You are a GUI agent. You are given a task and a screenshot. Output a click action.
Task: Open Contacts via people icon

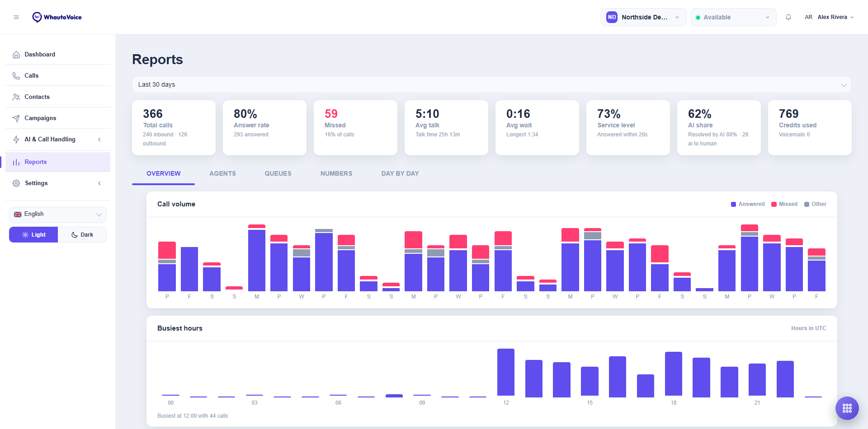tap(16, 97)
